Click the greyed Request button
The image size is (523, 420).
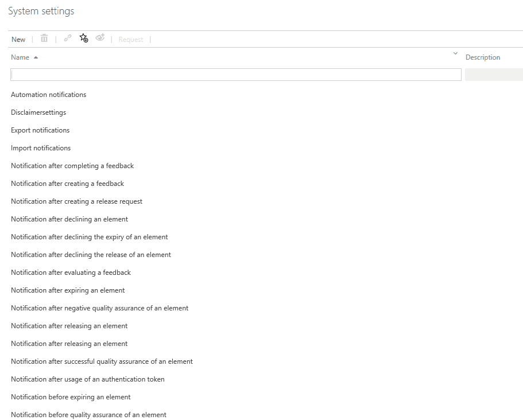tap(131, 40)
